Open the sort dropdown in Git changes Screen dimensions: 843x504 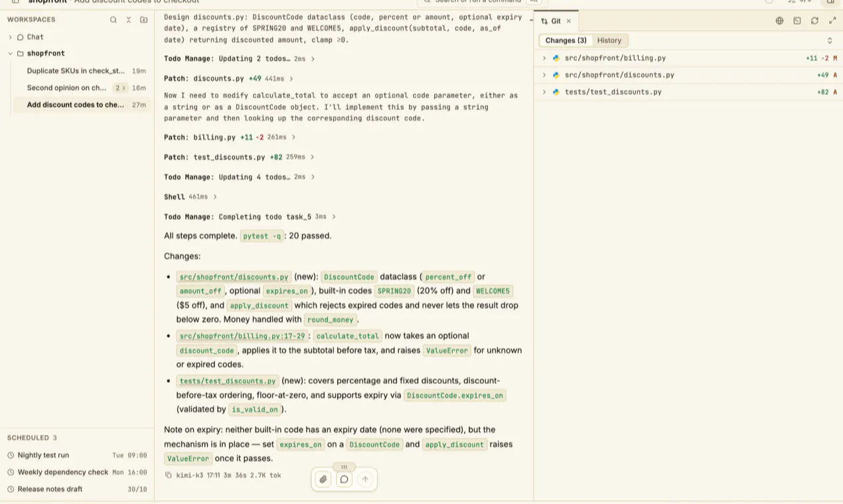click(830, 40)
